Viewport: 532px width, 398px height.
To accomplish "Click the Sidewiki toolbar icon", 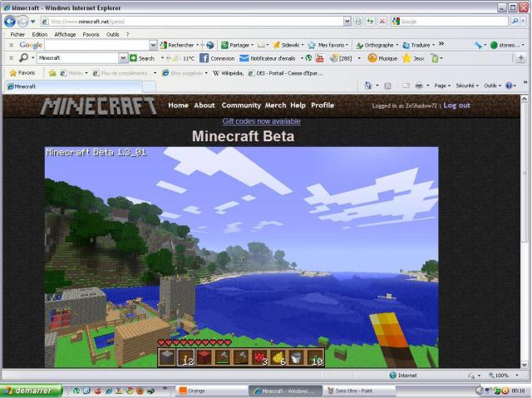I will click(x=277, y=45).
